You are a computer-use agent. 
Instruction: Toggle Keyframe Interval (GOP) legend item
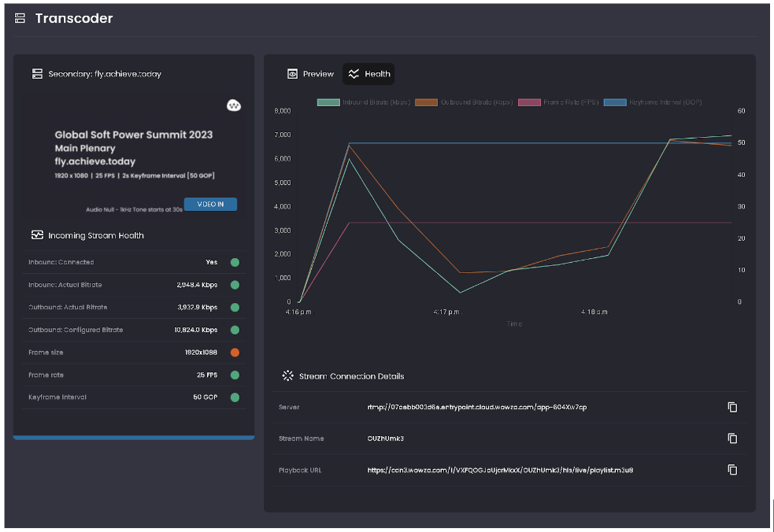[653, 102]
